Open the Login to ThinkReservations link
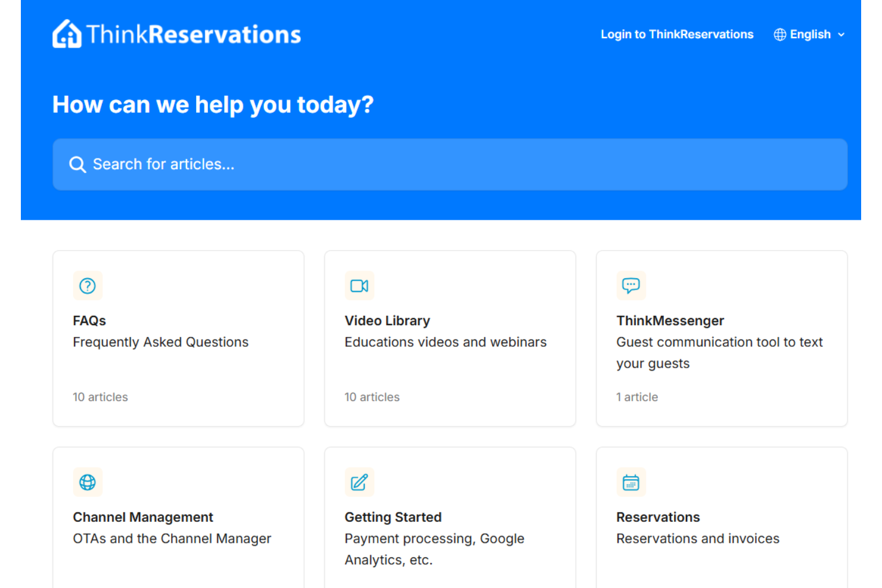The height and width of the screenshot is (588, 882). coord(677,35)
